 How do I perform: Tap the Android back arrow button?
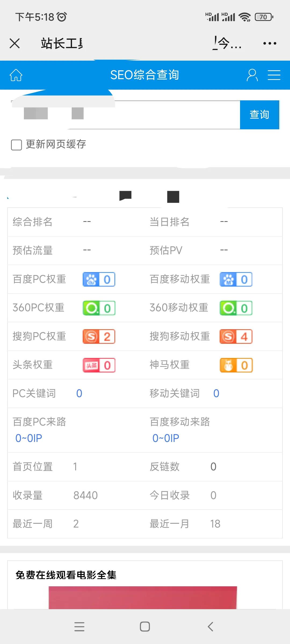(x=211, y=627)
